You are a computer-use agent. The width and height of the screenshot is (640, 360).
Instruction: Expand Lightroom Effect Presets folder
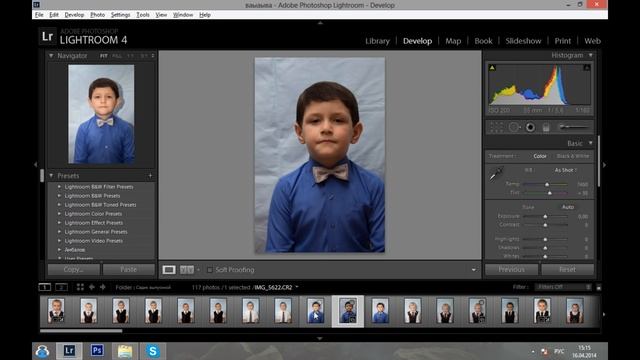click(x=59, y=222)
